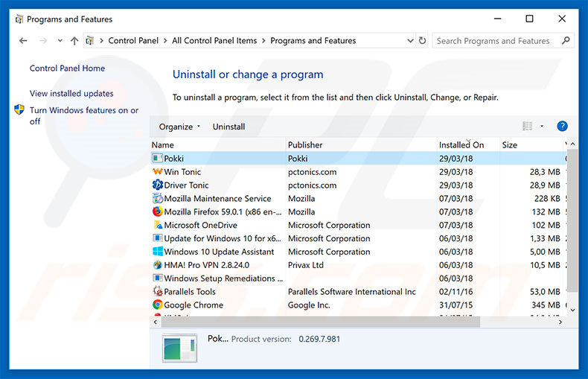Image resolution: width=588 pixels, height=379 pixels.
Task: Click the Driver Tonic gear icon
Action: (x=157, y=185)
